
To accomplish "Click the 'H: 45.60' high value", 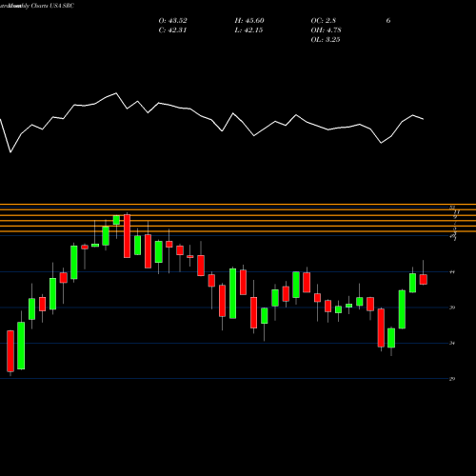I will click(249, 21).
